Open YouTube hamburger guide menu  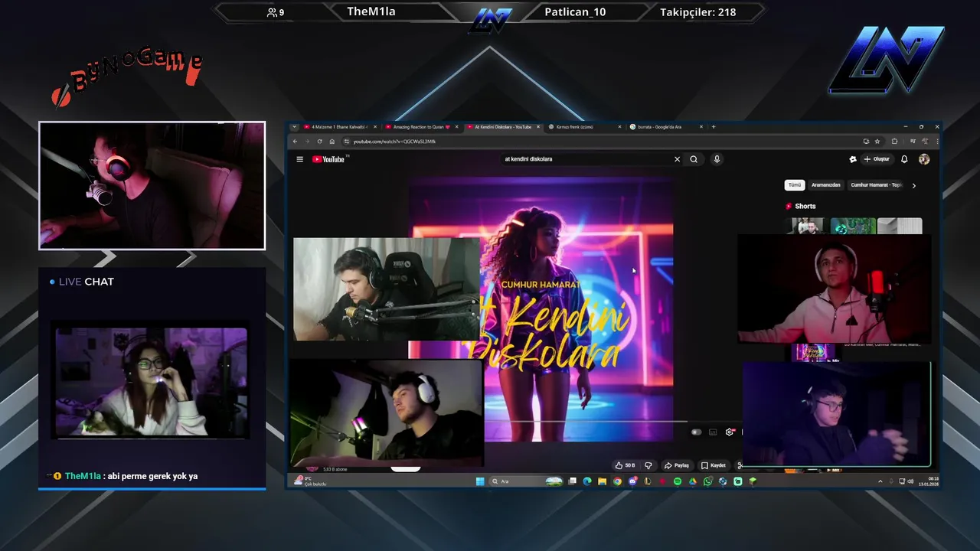click(x=299, y=159)
